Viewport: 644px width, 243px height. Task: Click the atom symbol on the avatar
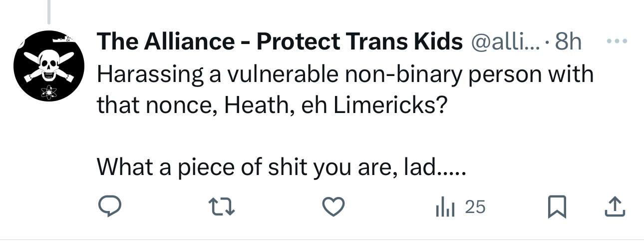[48, 92]
